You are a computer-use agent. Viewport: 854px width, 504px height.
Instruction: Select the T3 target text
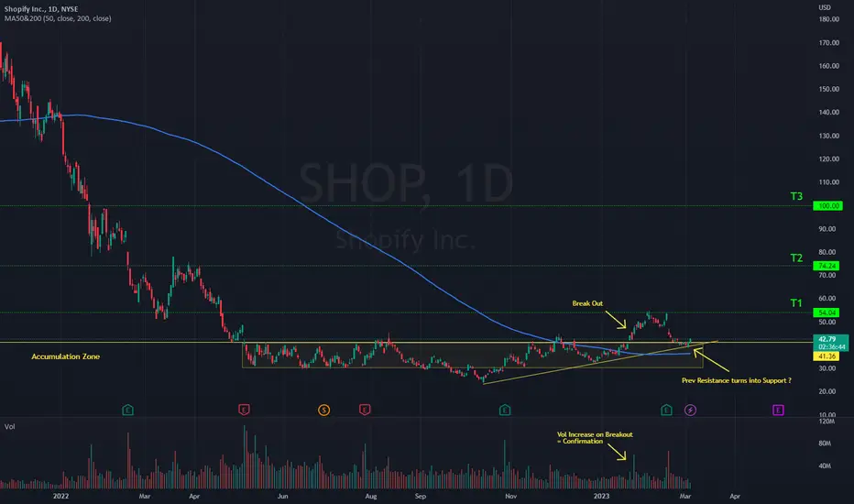pos(796,196)
